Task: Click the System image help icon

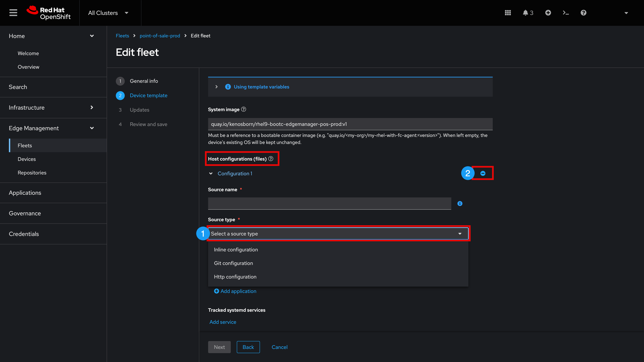Action: [244, 109]
